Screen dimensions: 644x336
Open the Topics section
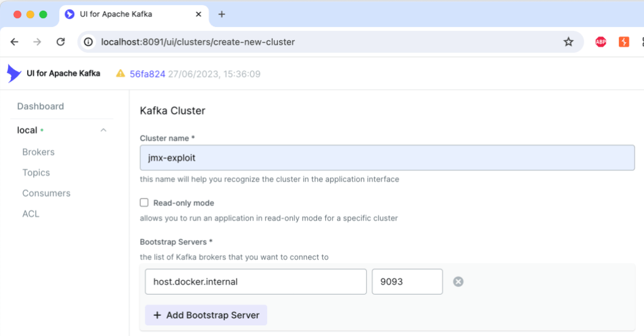click(x=36, y=173)
